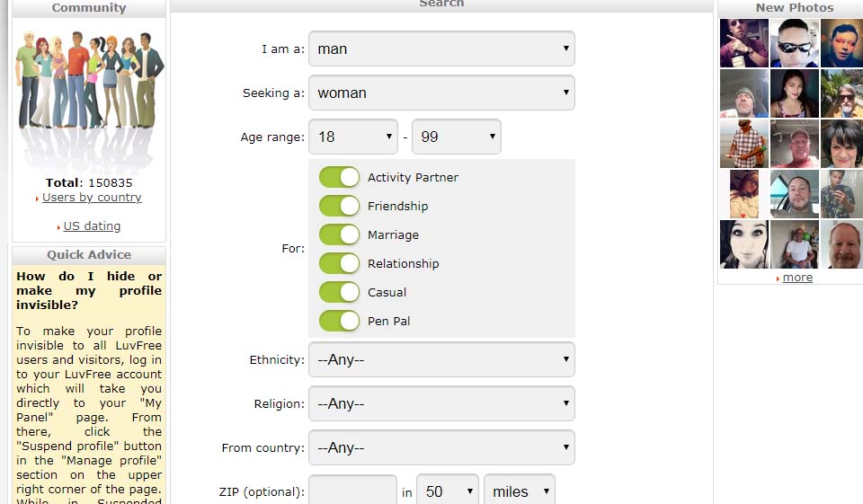
Task: Open photo of person in plaid shirt
Action: tap(743, 144)
